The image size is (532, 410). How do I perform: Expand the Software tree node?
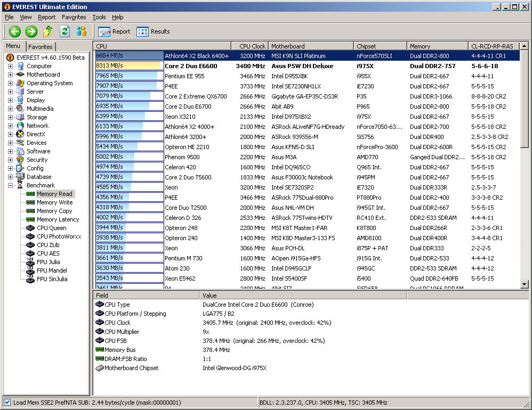[x=10, y=151]
